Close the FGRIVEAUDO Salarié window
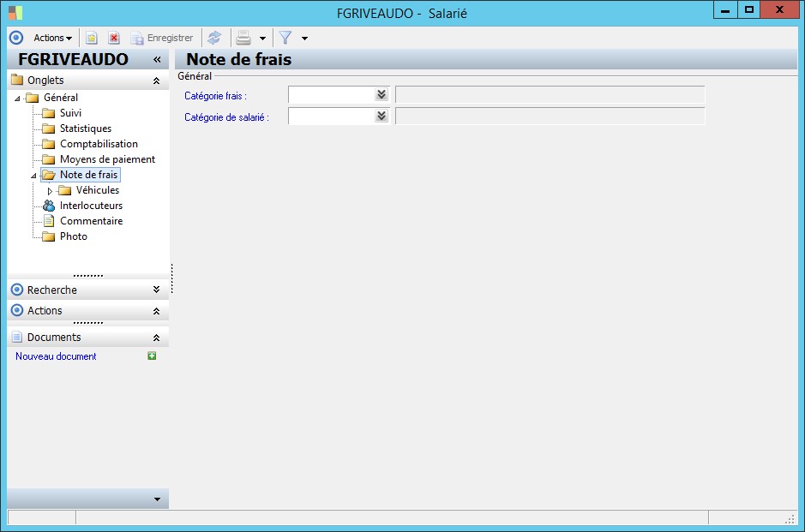 point(779,9)
